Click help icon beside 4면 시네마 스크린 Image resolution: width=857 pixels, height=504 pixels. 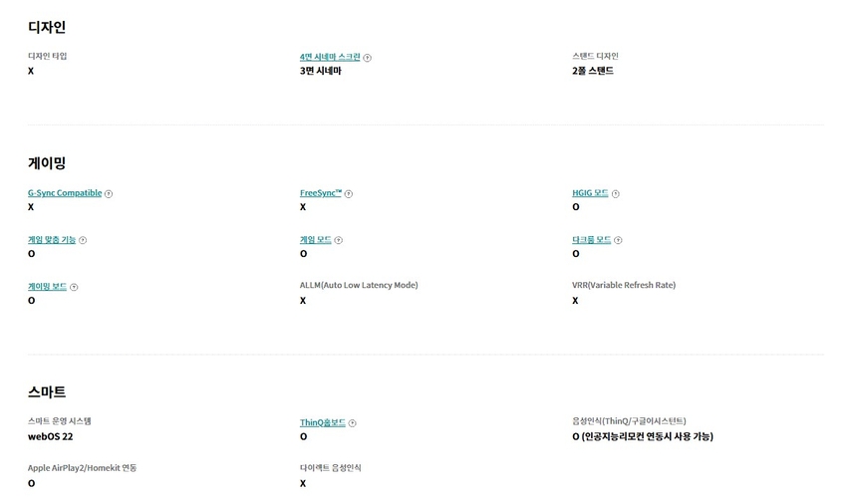368,58
